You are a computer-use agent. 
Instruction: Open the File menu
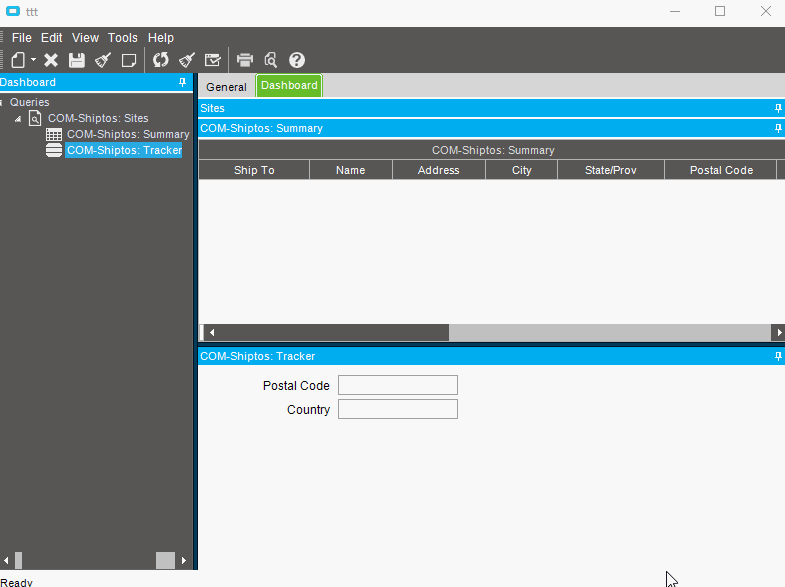click(22, 38)
